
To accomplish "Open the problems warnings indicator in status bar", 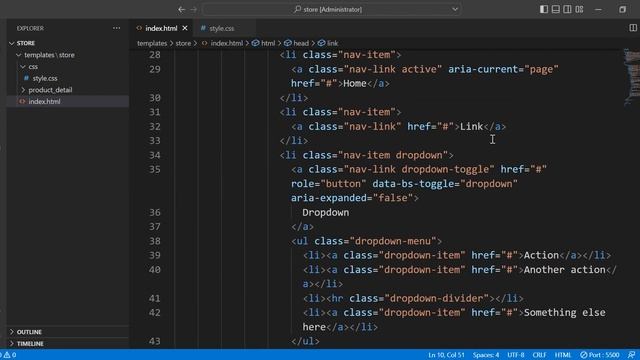I will pyautogui.click(x=10, y=355).
